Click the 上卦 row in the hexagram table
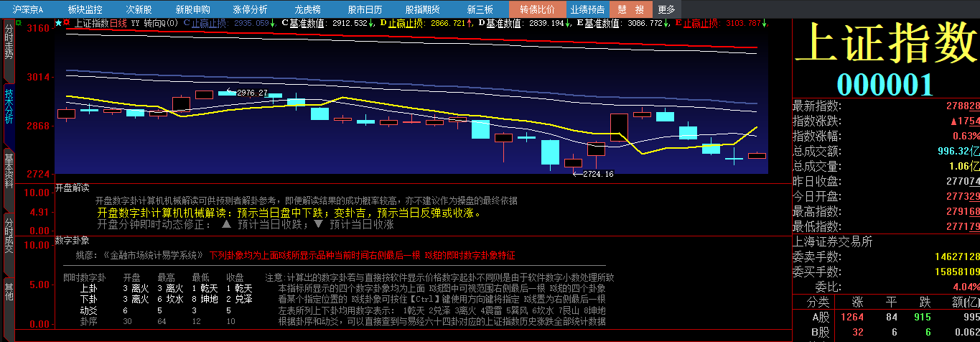 167,288
